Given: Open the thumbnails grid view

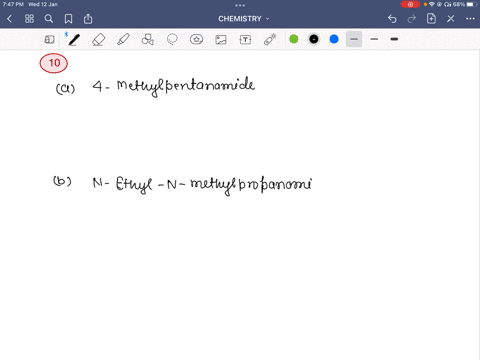Looking at the screenshot, I should click(x=29, y=19).
